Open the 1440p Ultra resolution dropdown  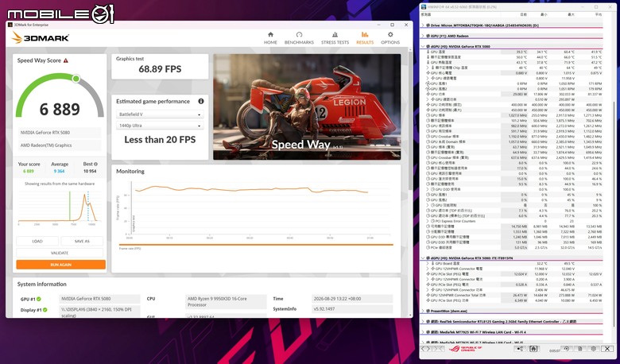160,126
